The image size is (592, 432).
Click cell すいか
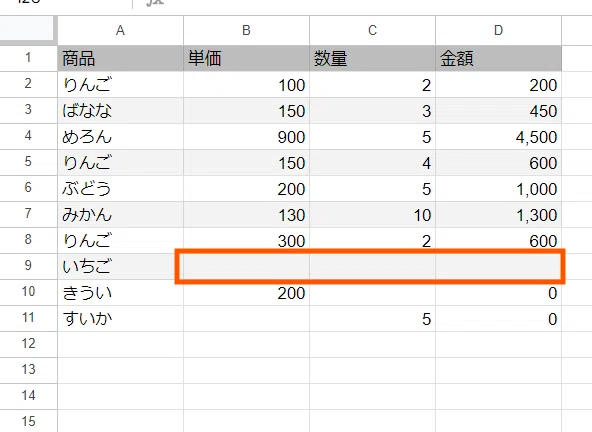coord(120,319)
